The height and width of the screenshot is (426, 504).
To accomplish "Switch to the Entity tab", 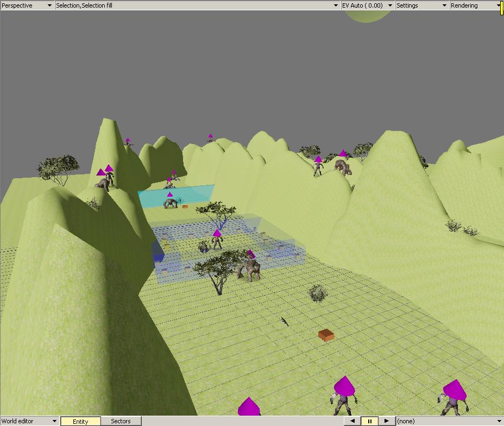I will click(80, 422).
